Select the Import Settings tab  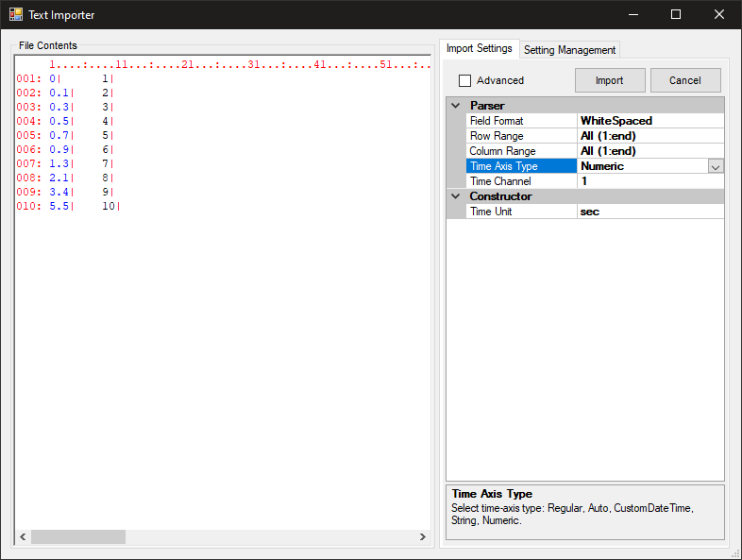pyautogui.click(x=479, y=48)
